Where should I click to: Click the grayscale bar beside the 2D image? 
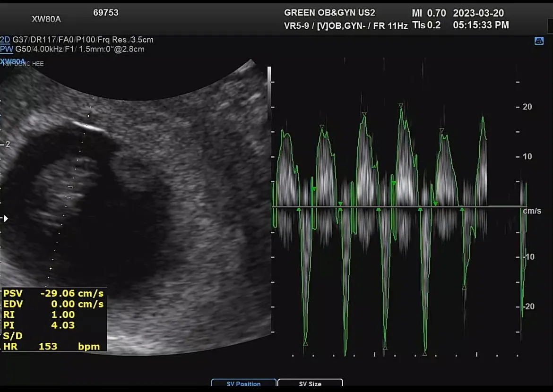[x=269, y=94]
